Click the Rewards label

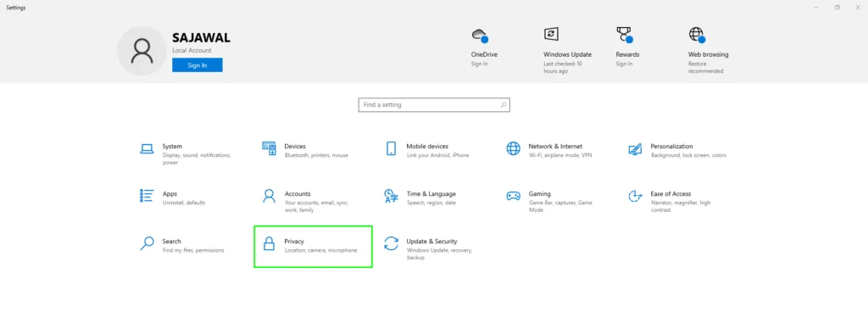pyautogui.click(x=627, y=55)
